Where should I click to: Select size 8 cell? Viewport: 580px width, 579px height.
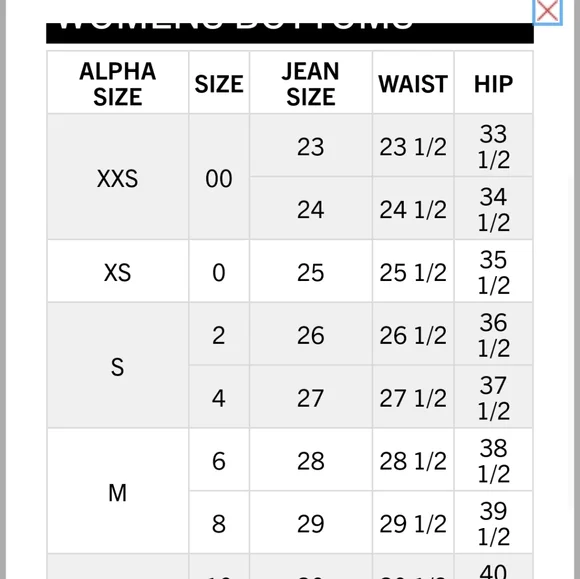pyautogui.click(x=219, y=522)
